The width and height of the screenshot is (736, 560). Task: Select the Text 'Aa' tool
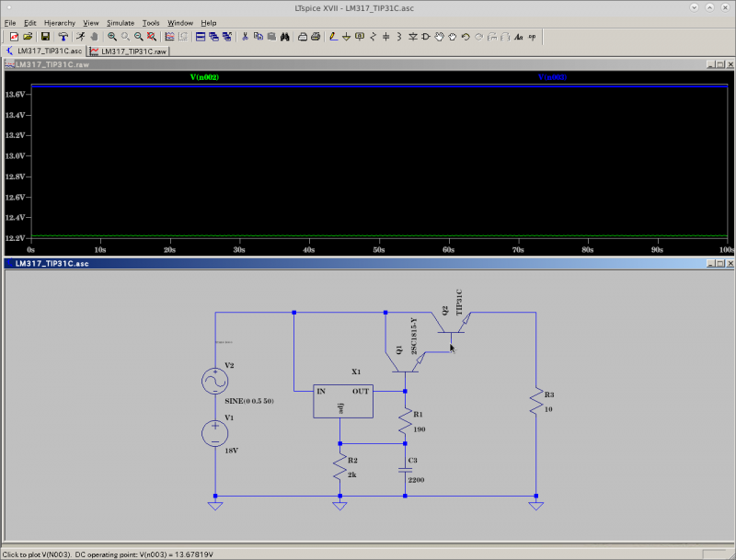coord(519,37)
